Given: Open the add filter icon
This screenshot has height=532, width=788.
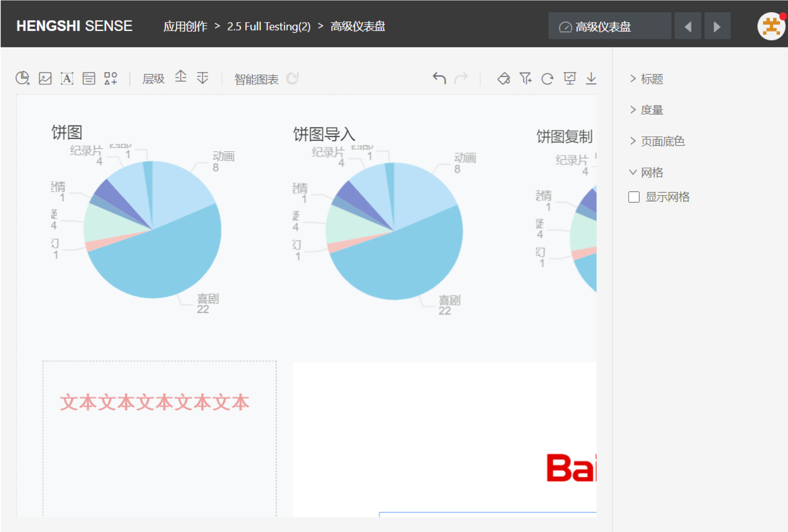Looking at the screenshot, I should pos(526,78).
